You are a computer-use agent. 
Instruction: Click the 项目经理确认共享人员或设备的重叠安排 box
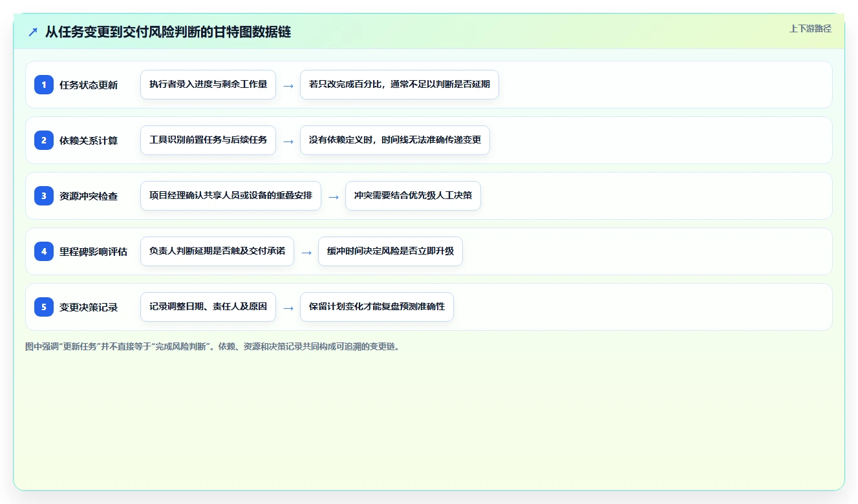231,196
